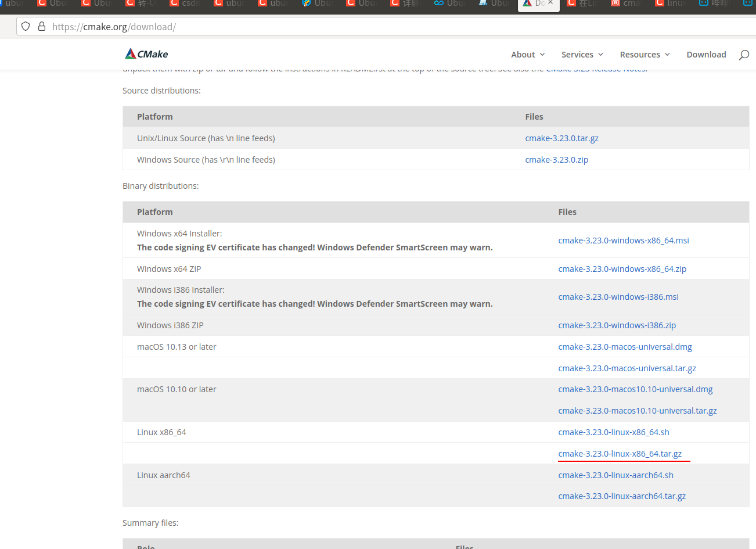Click the padlock site security icon

point(42,26)
